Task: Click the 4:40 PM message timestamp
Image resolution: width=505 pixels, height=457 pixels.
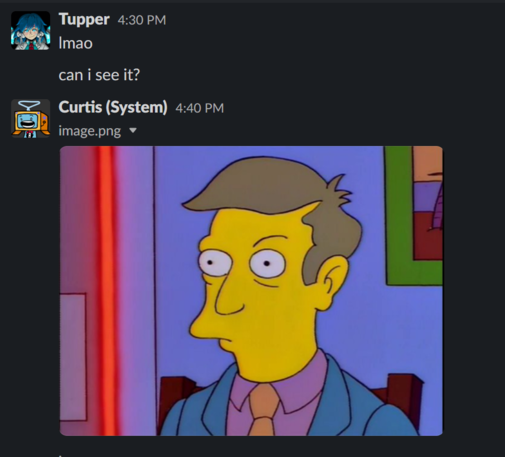Action: (x=200, y=108)
